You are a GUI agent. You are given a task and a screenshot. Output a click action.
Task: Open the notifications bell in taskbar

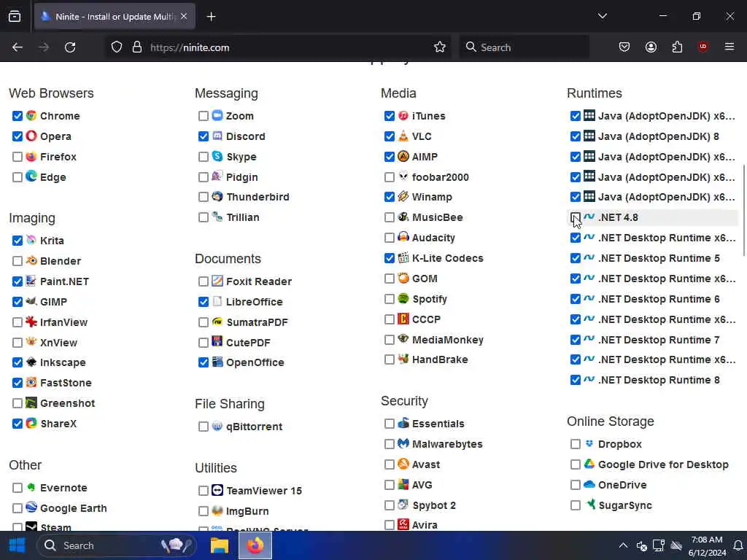(738, 545)
